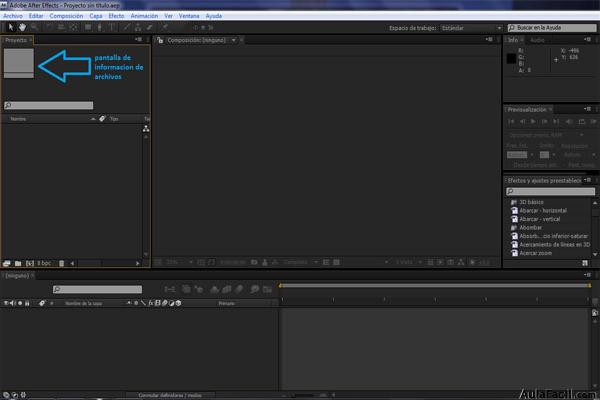Select the Pen tool

click(99, 27)
